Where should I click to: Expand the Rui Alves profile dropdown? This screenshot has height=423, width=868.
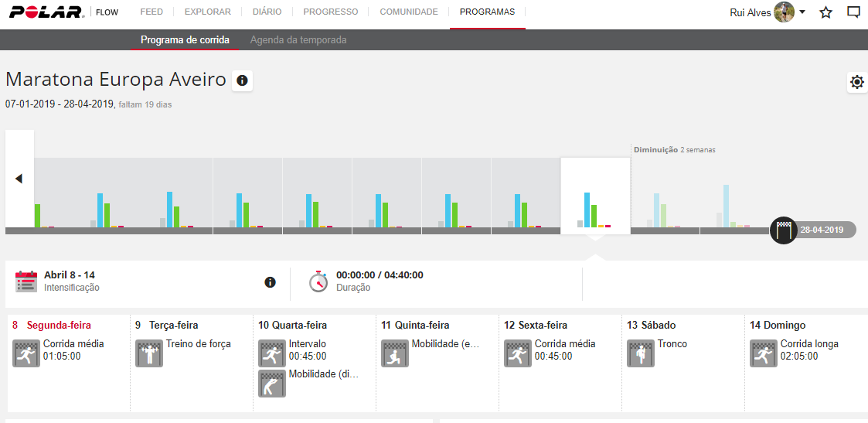802,12
